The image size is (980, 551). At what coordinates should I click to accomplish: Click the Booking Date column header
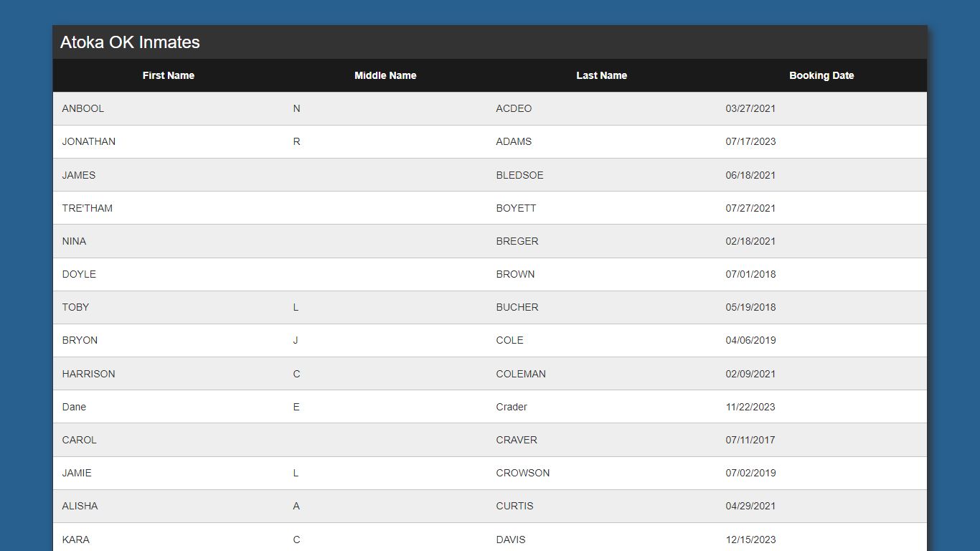821,75
